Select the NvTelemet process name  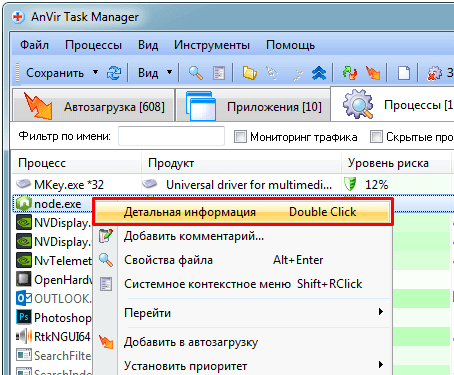click(63, 261)
